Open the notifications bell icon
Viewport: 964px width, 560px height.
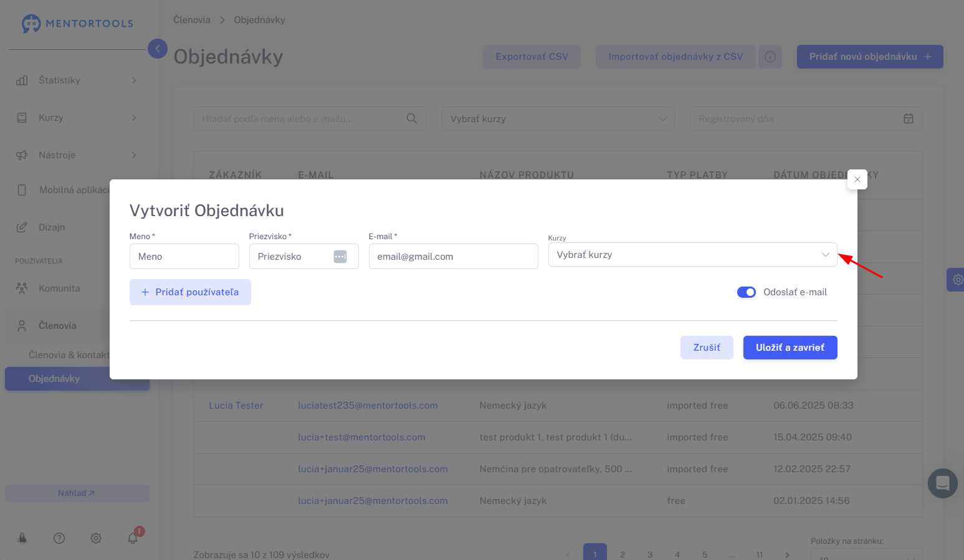click(x=133, y=538)
